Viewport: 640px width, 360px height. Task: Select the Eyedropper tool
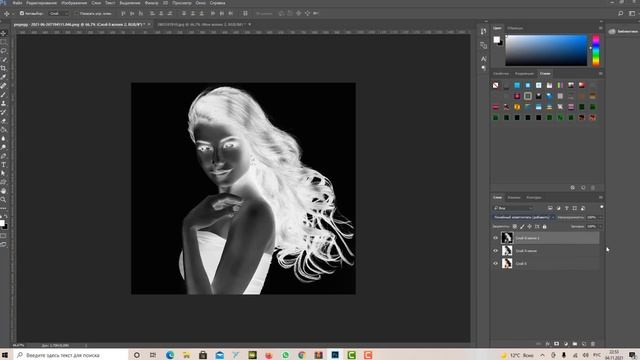pos(4,77)
